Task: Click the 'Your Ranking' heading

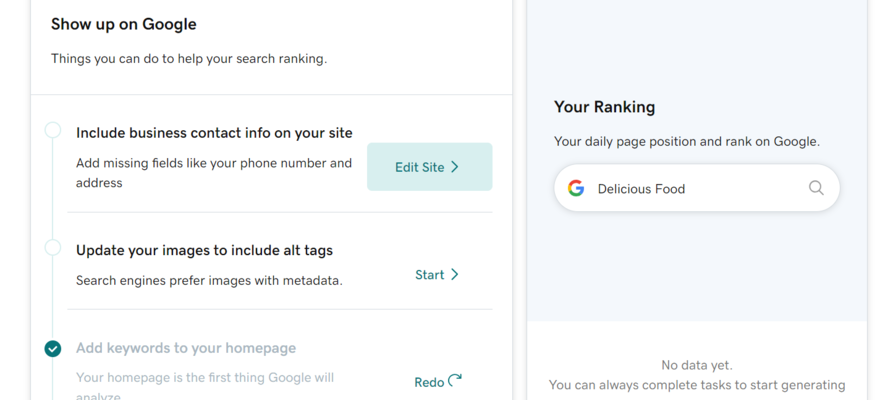Action: pos(604,107)
